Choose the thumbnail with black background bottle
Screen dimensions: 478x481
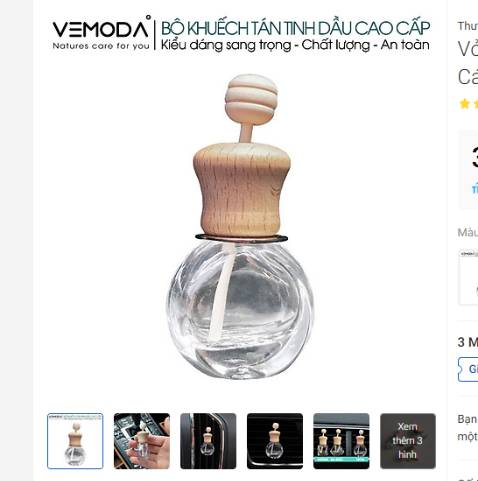[275, 441]
